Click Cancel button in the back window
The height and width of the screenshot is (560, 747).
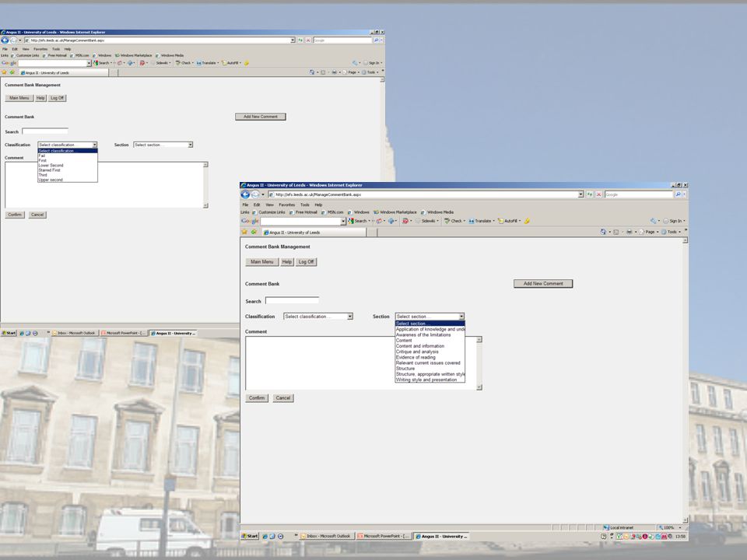(37, 215)
